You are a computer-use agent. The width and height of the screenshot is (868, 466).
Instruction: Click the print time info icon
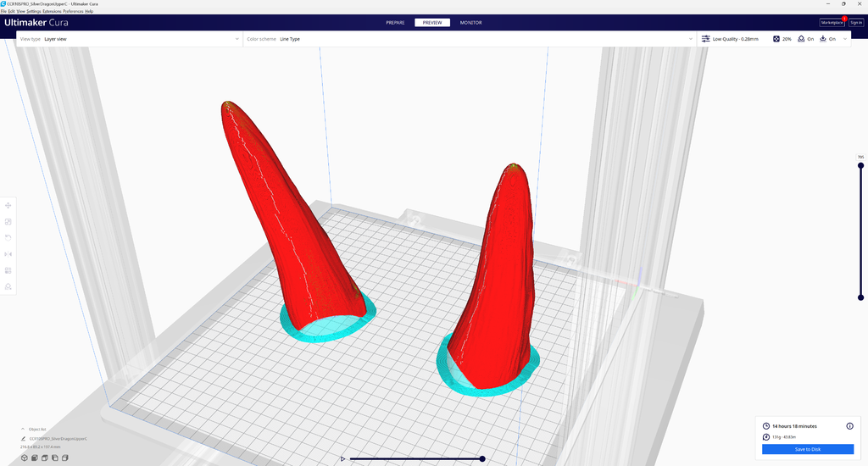click(x=849, y=426)
